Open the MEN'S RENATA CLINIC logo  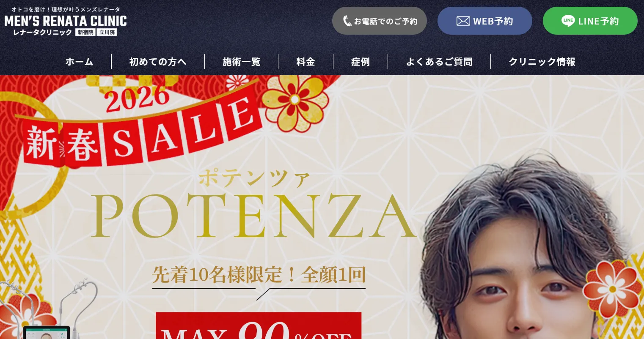[x=66, y=21]
